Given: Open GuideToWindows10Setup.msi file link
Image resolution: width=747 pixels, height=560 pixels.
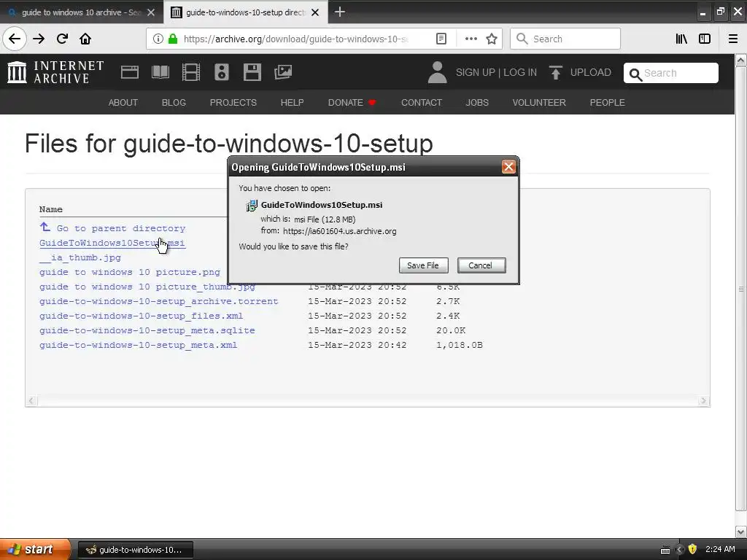Looking at the screenshot, I should [x=112, y=243].
